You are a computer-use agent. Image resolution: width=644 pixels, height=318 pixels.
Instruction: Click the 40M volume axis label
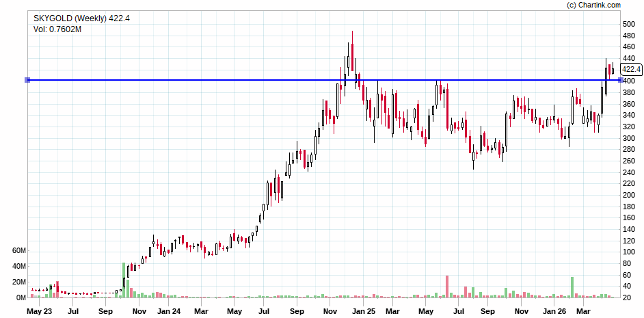(x=20, y=266)
